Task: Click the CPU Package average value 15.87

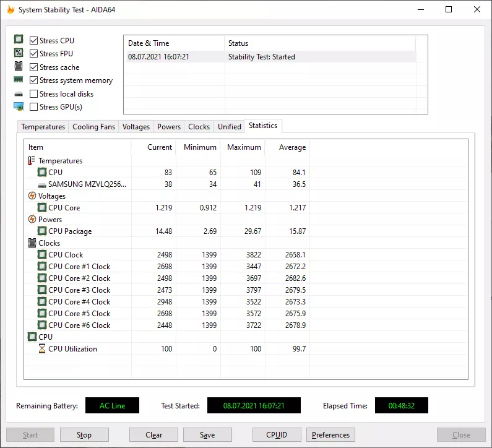Action: (x=297, y=231)
